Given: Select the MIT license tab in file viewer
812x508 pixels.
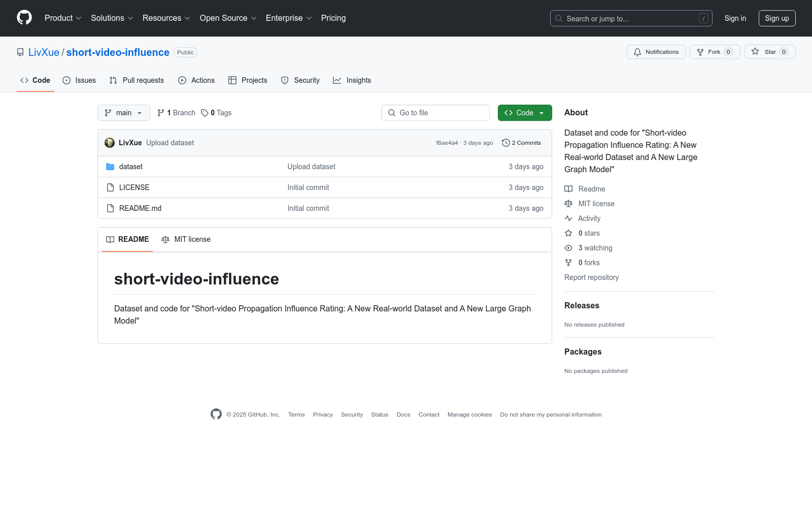Looking at the screenshot, I should 186,239.
